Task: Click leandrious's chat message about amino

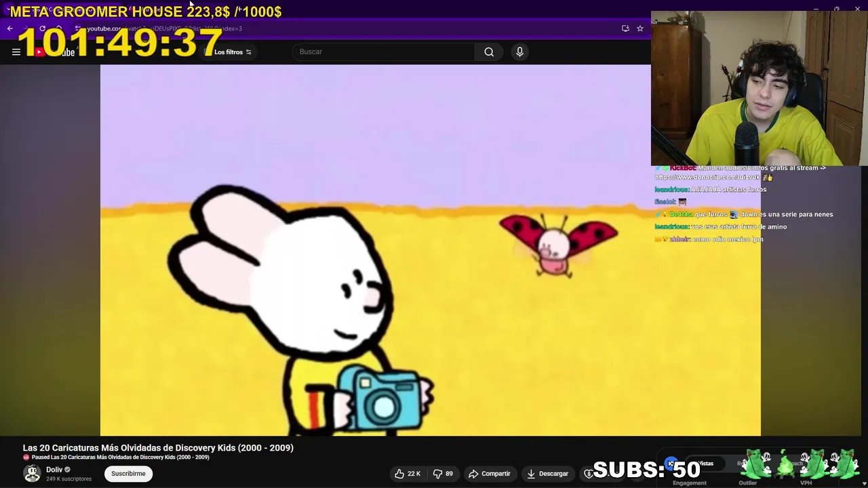Action: coord(721,226)
